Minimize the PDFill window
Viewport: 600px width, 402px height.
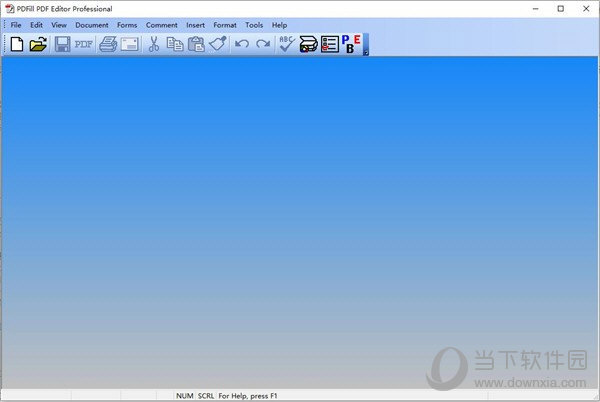pyautogui.click(x=536, y=9)
